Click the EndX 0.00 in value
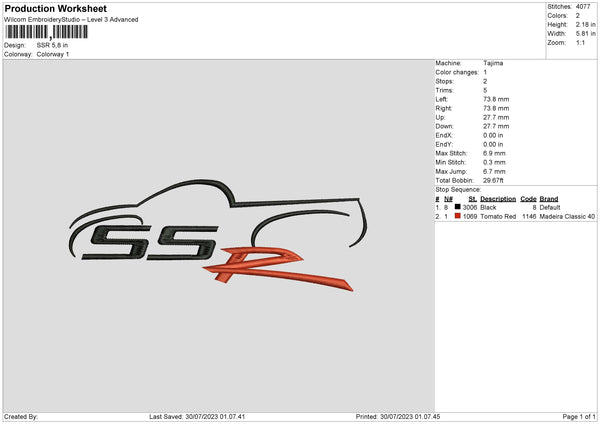The height and width of the screenshot is (424, 600). coord(493,135)
